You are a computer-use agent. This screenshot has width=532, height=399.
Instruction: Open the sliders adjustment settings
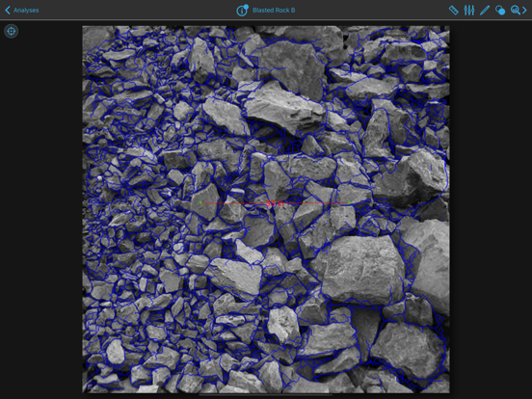[469, 11]
